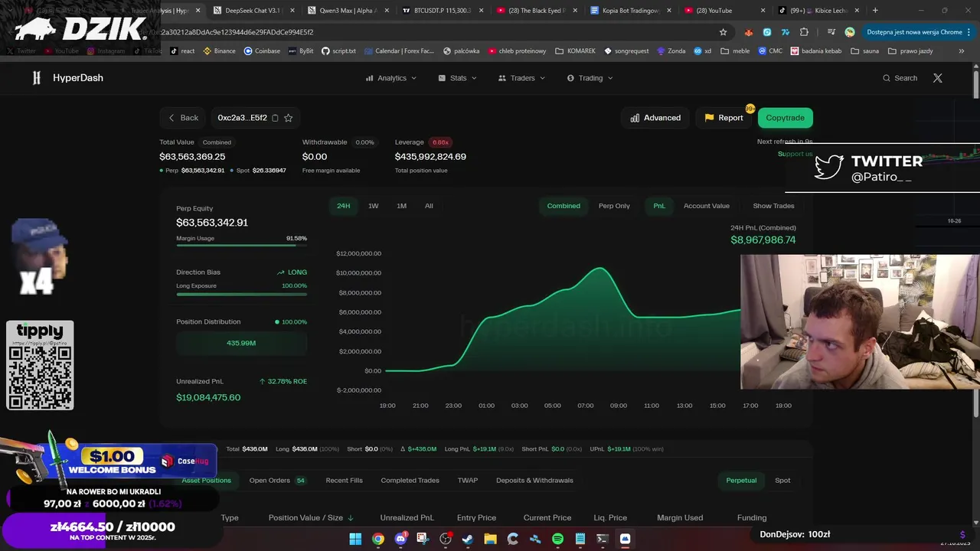The image size is (980, 551).
Task: Toggle Show Trades on the chart
Action: point(773,206)
